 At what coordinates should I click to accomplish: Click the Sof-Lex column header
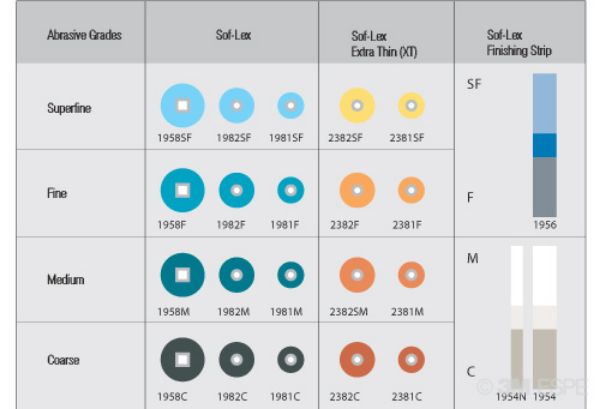point(233,34)
